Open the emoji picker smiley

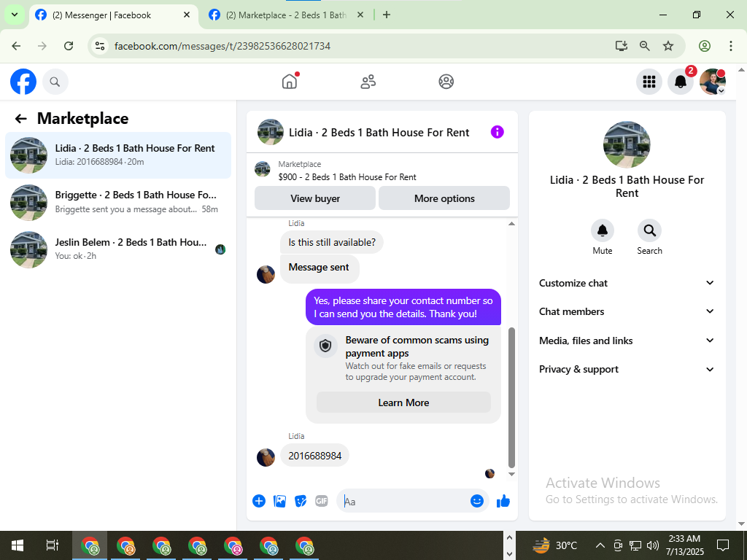tap(477, 501)
